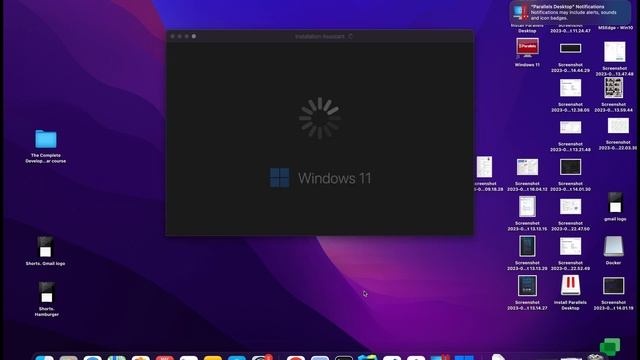The width and height of the screenshot is (640, 360).
Task: Select the Shorts. Gmail logo file
Action: [x=45, y=247]
